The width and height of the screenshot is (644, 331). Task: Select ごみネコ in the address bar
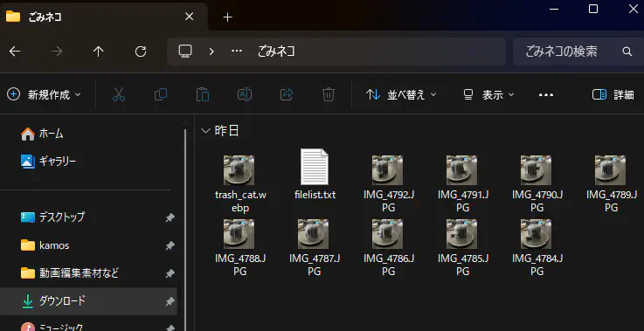pos(276,52)
